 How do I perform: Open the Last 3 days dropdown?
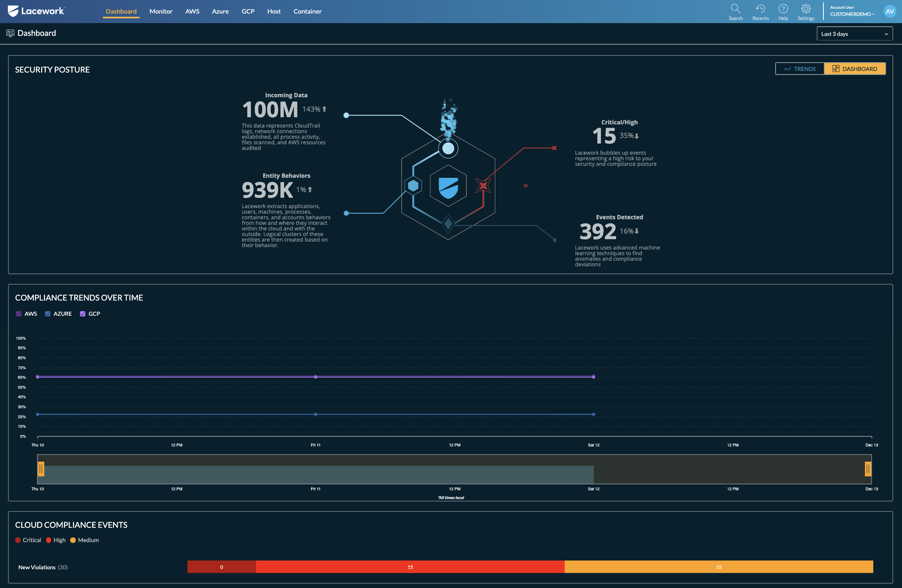click(854, 34)
